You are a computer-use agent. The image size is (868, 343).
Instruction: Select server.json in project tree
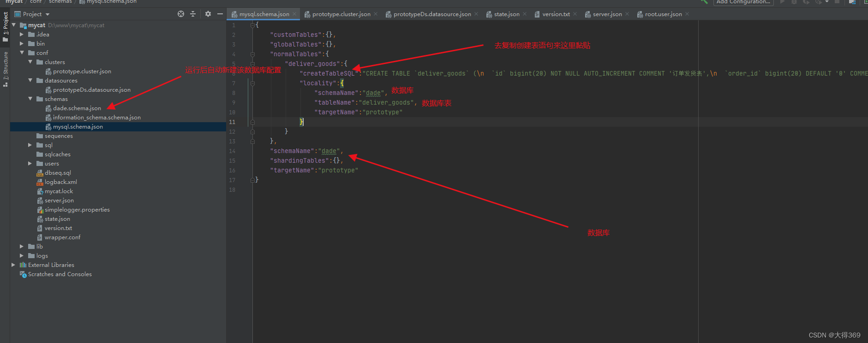point(59,201)
